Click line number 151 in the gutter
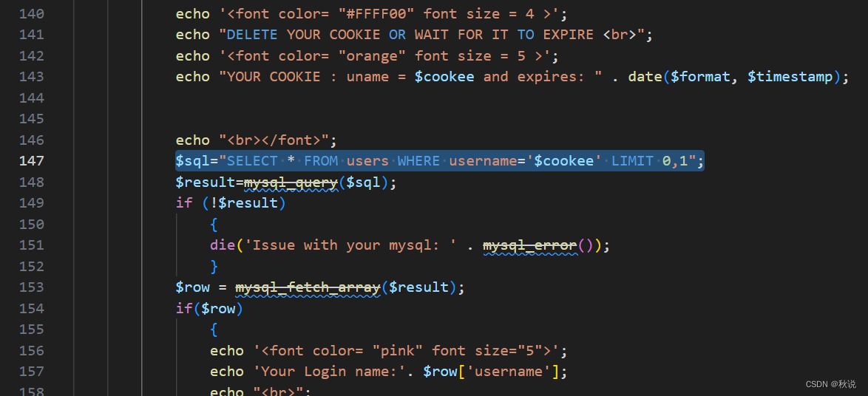Image resolution: width=868 pixels, height=396 pixels. pos(32,245)
